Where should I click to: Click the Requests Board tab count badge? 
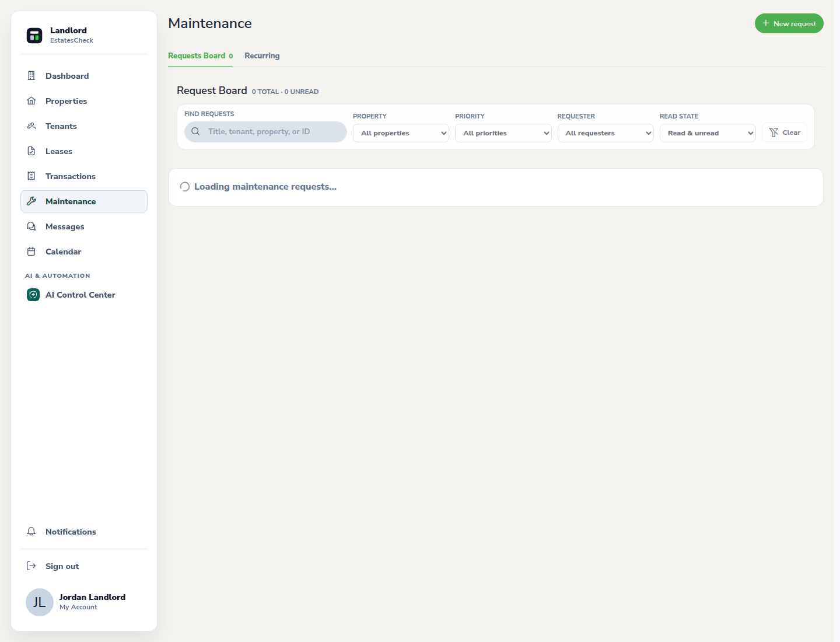231,56
